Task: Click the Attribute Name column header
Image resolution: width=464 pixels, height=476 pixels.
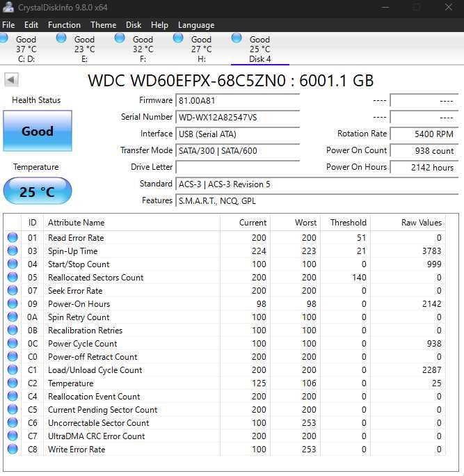Action: [131, 223]
